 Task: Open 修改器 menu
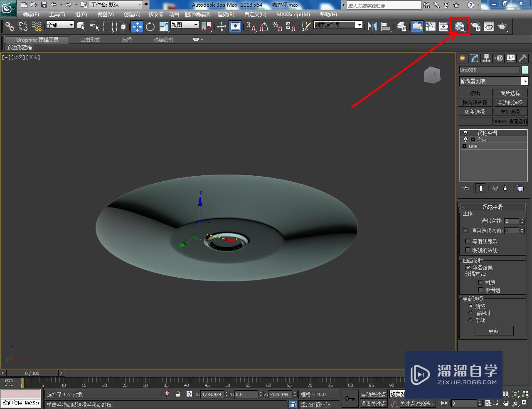(156, 14)
